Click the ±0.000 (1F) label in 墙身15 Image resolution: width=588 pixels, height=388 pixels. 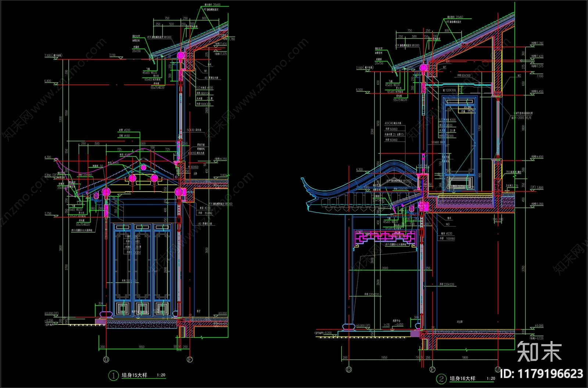[51, 313]
